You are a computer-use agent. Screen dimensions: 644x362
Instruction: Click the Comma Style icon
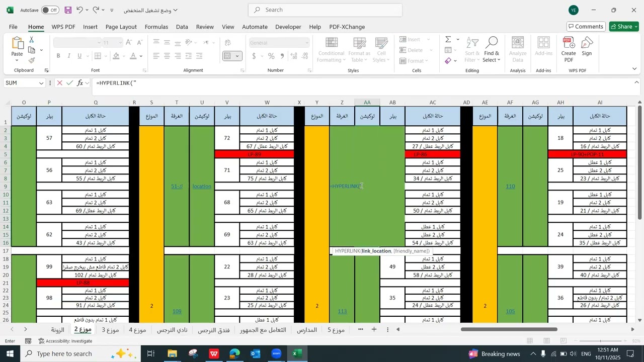283,56
